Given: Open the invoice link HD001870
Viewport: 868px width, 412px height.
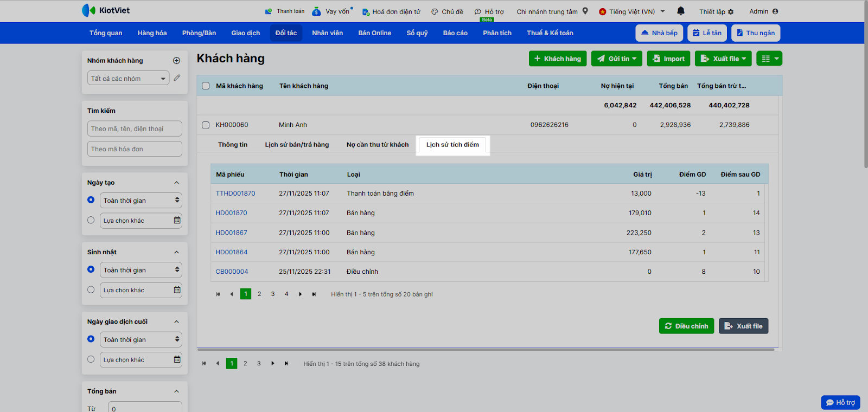Looking at the screenshot, I should click(231, 213).
